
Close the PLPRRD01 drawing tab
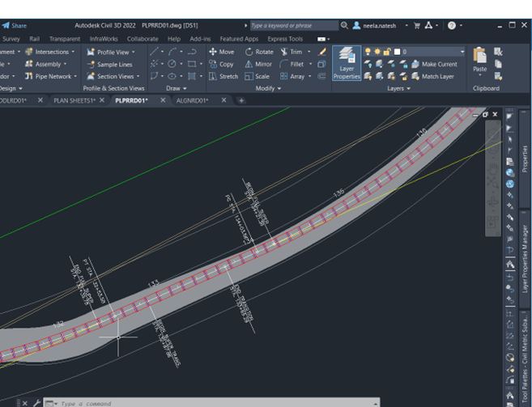(163, 100)
